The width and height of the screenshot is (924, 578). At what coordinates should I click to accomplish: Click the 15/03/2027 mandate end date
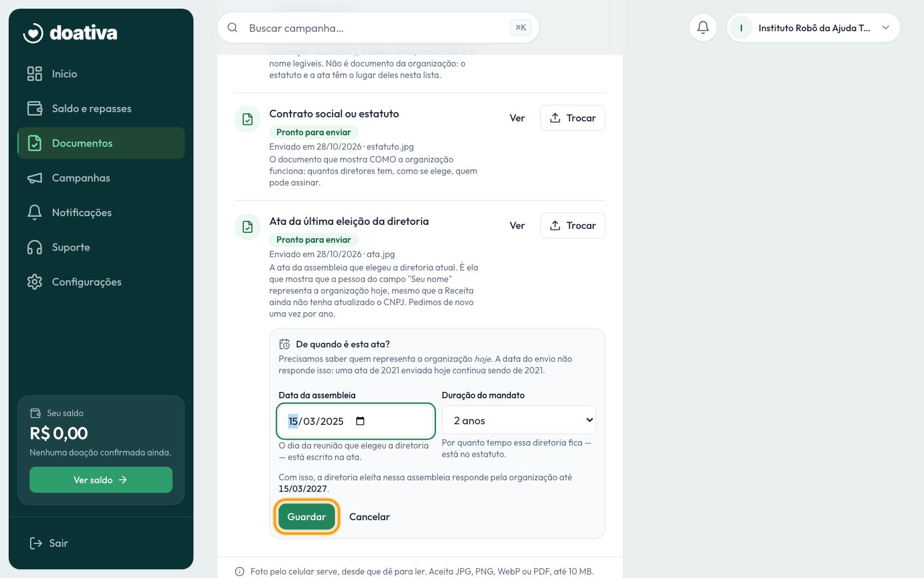coord(303,489)
